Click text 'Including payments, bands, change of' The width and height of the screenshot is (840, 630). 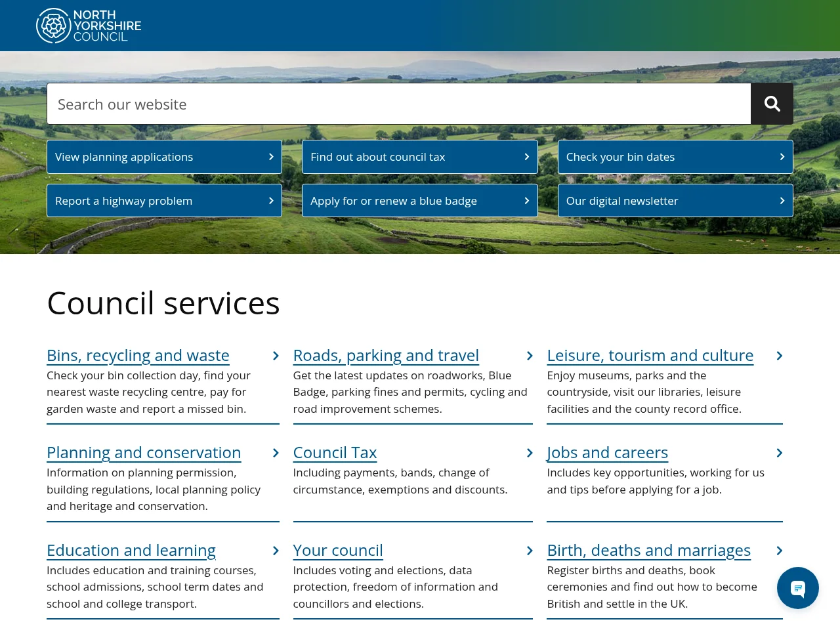pyautogui.click(x=391, y=472)
